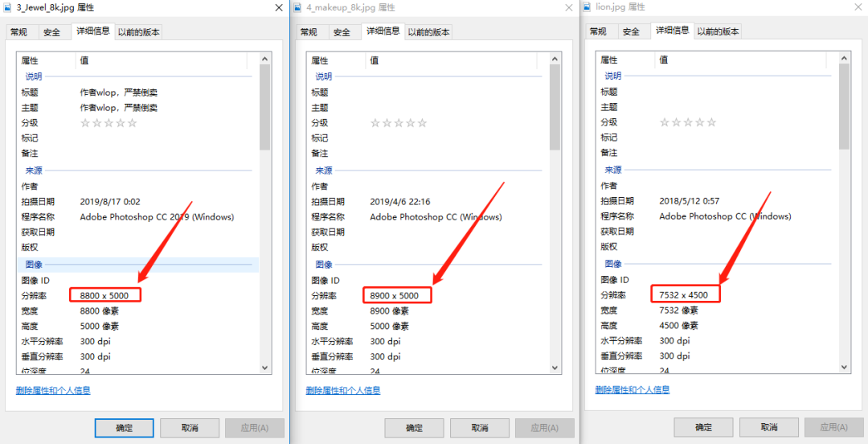
Task: Click 水平分辨率 row in lion.jpg window
Action: pyautogui.click(x=716, y=340)
